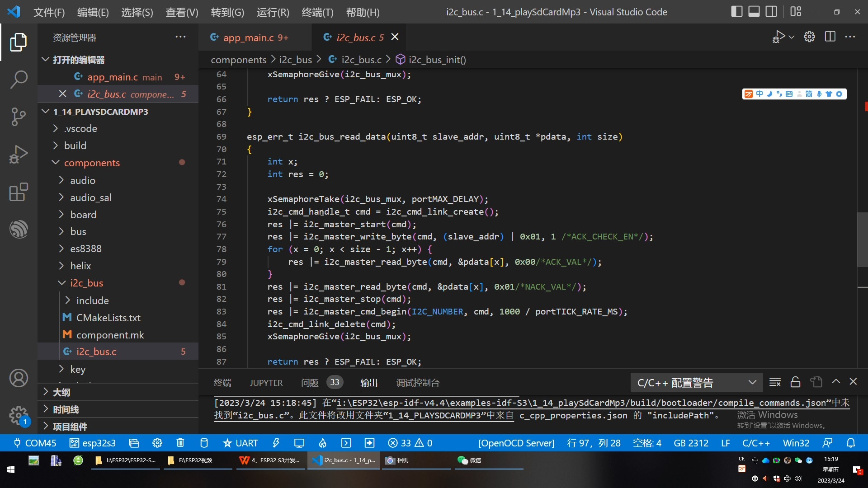
Task: Toggle the bottom panel layout button
Action: point(754,12)
